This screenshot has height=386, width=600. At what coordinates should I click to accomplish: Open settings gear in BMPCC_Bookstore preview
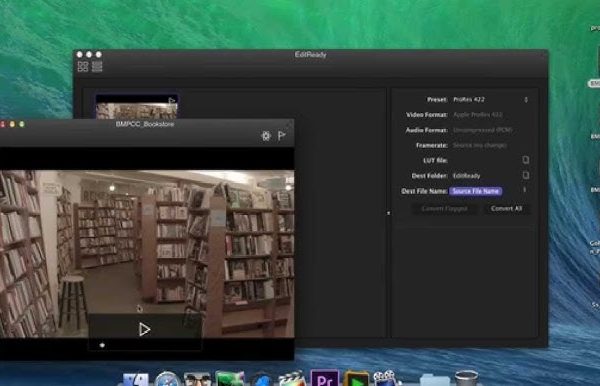[266, 135]
